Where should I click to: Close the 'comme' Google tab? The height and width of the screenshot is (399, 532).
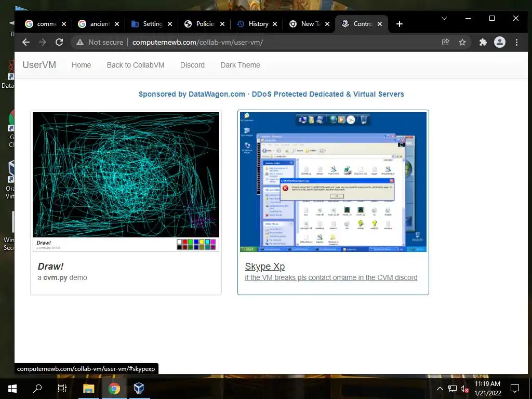[x=64, y=24]
